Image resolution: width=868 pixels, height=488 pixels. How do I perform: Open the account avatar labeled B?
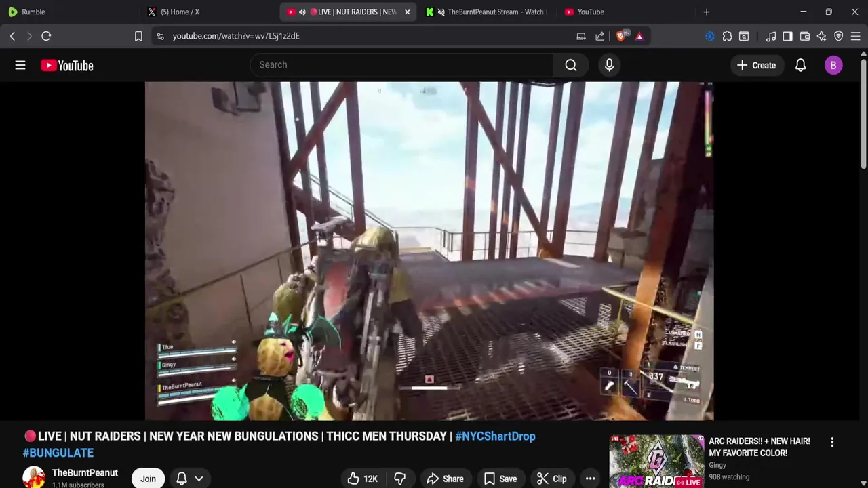(x=833, y=65)
